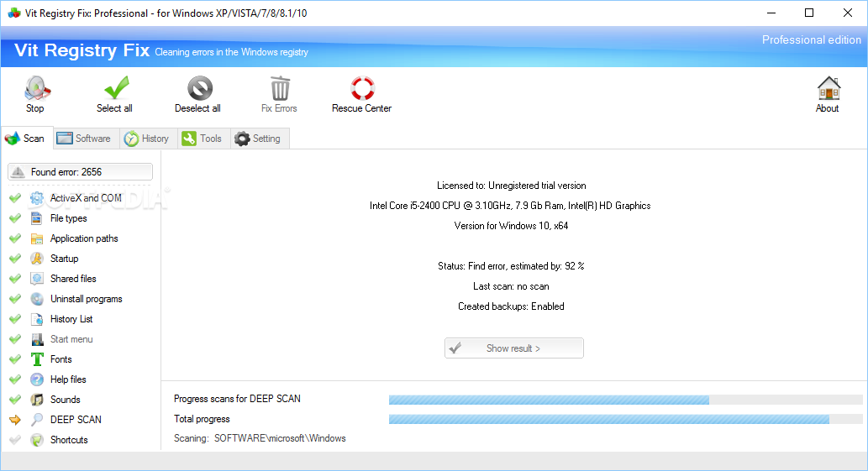Viewport: 868px width, 471px height.
Task: Select the Sounds category label
Action: (66, 399)
